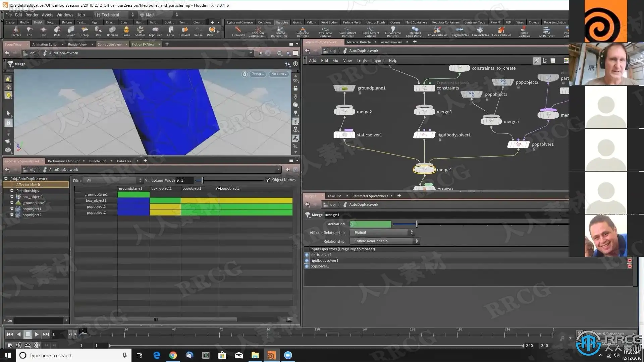Click the Layout menu in network editor
The width and height of the screenshot is (644, 362).
click(x=377, y=61)
